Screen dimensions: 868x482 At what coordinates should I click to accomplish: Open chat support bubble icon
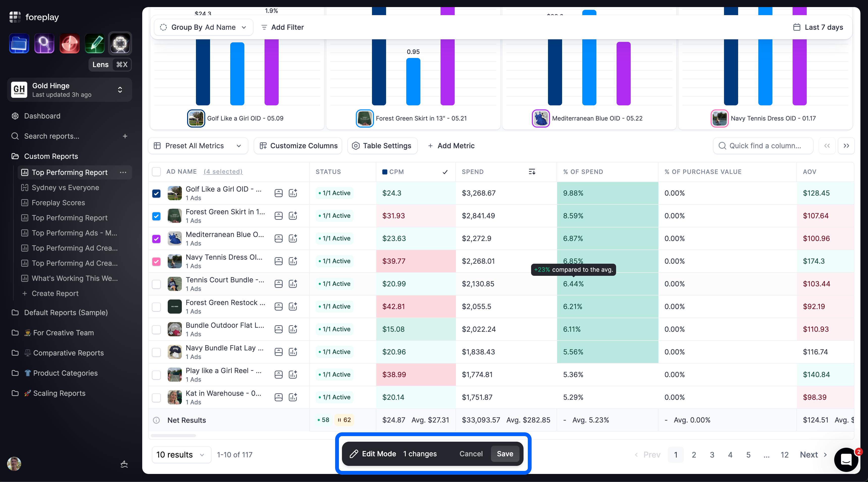click(x=846, y=459)
